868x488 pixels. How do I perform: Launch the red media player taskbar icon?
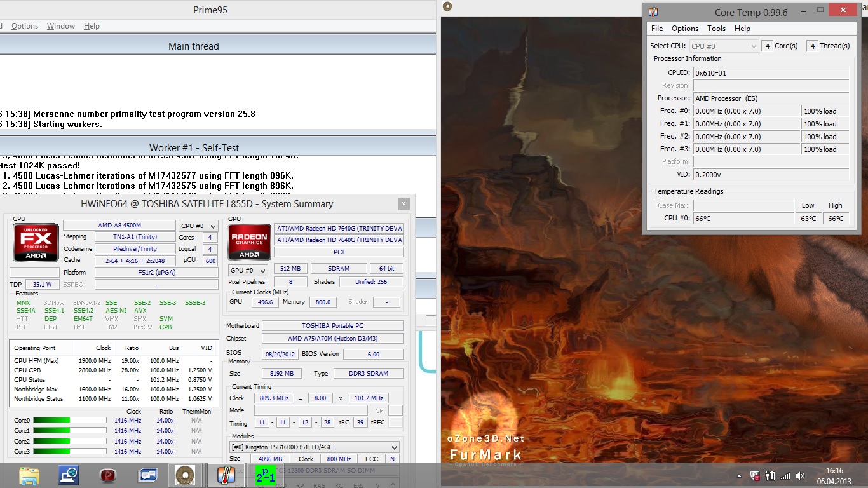click(108, 475)
